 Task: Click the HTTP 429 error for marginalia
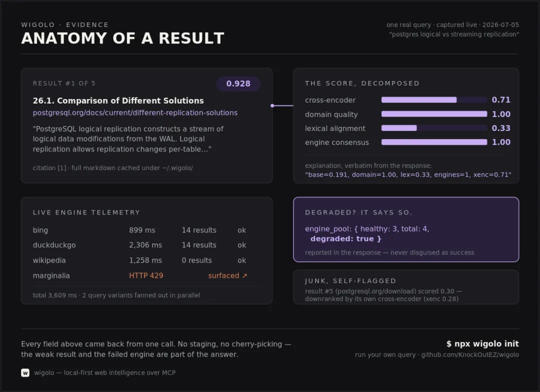(x=146, y=275)
